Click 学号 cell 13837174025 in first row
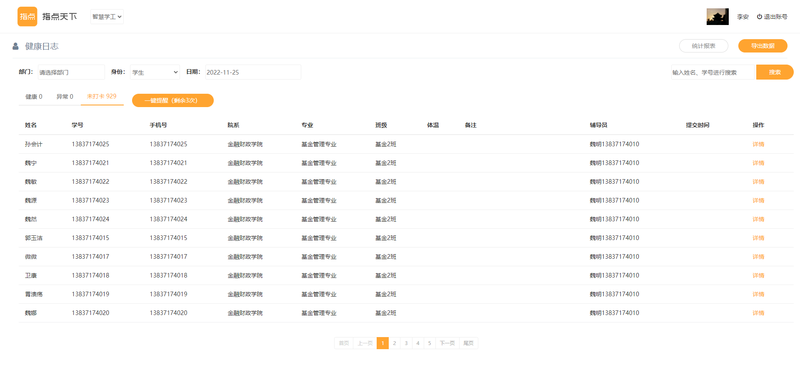 point(90,144)
